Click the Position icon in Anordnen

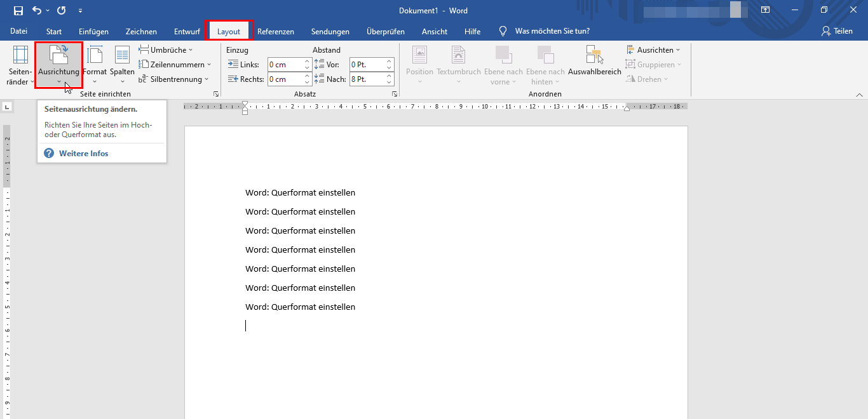point(419,55)
